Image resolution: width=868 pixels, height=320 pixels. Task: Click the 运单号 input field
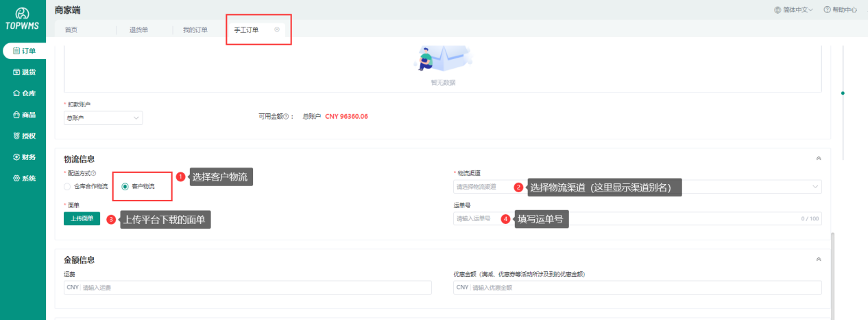[x=638, y=218]
